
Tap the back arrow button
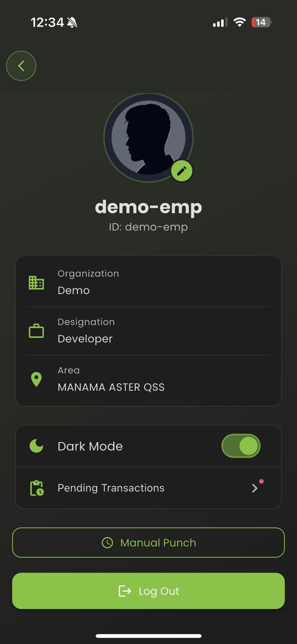coord(21,66)
